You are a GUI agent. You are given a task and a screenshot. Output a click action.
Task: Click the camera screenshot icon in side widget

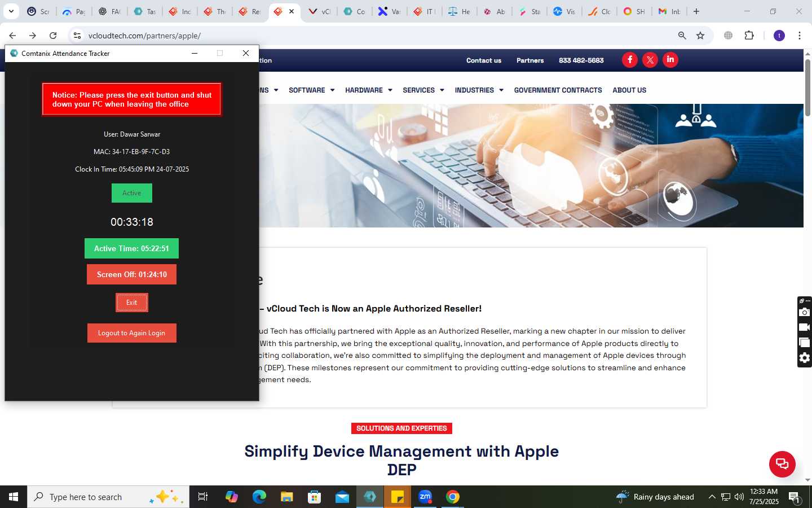[805, 312]
